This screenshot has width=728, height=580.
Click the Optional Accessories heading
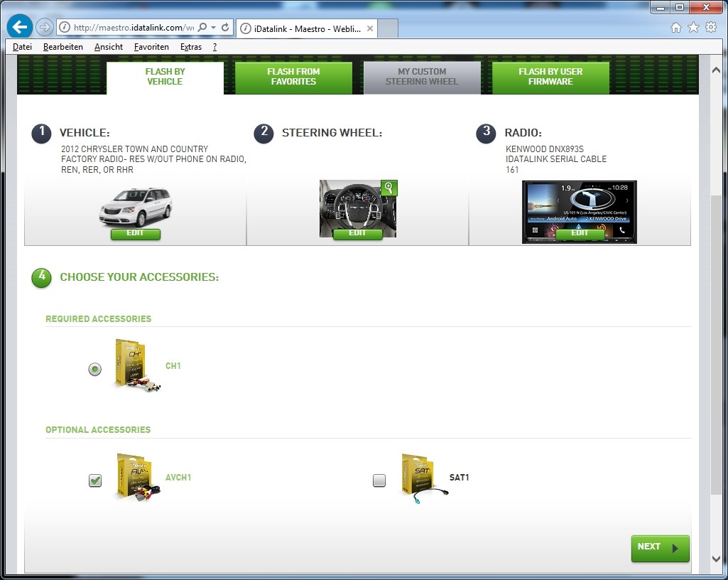tap(98, 430)
